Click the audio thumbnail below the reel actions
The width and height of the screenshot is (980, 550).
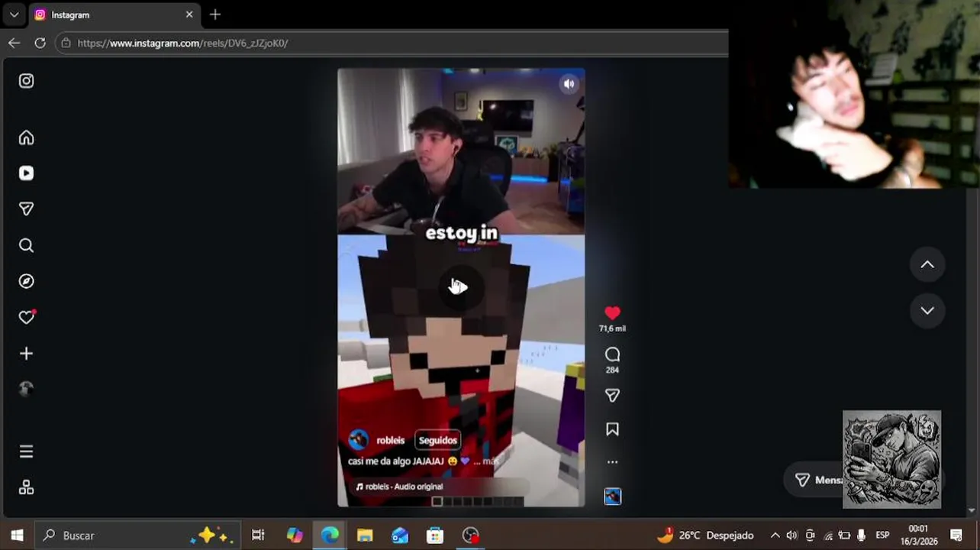pos(612,497)
